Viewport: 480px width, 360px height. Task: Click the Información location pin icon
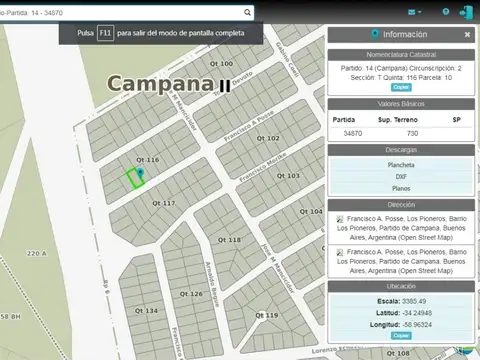(375, 34)
